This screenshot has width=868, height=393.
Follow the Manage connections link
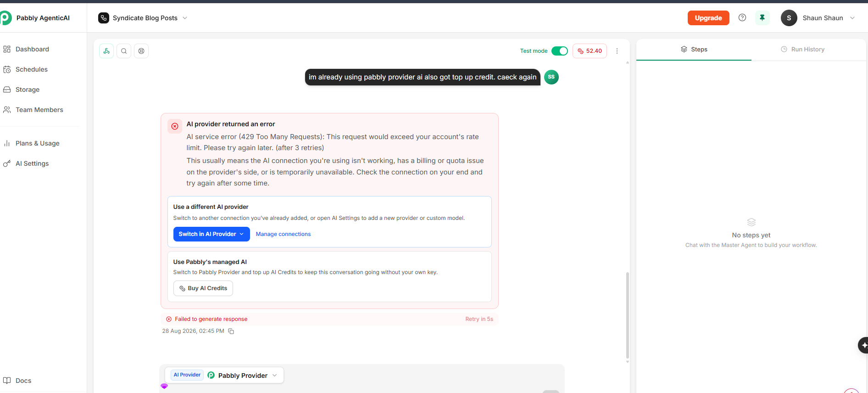coord(283,234)
